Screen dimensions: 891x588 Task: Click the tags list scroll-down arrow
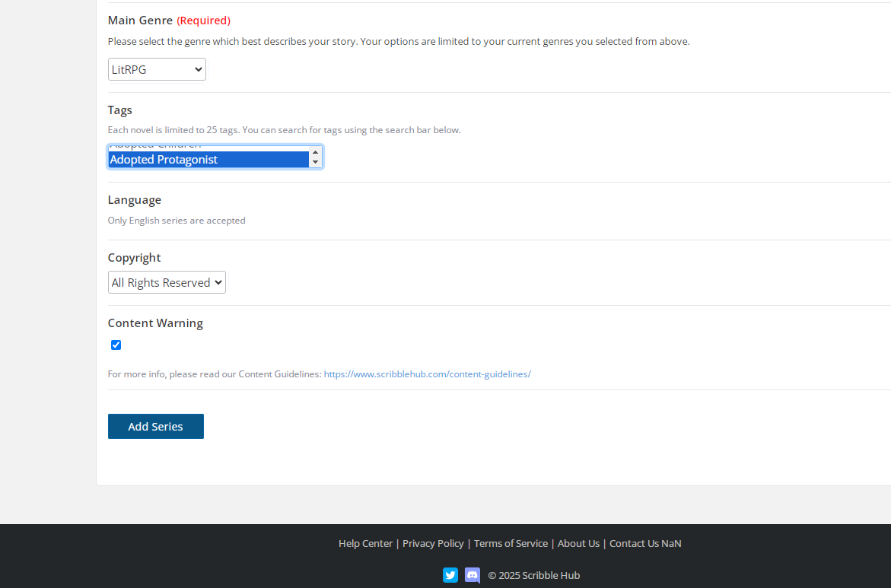(315, 162)
